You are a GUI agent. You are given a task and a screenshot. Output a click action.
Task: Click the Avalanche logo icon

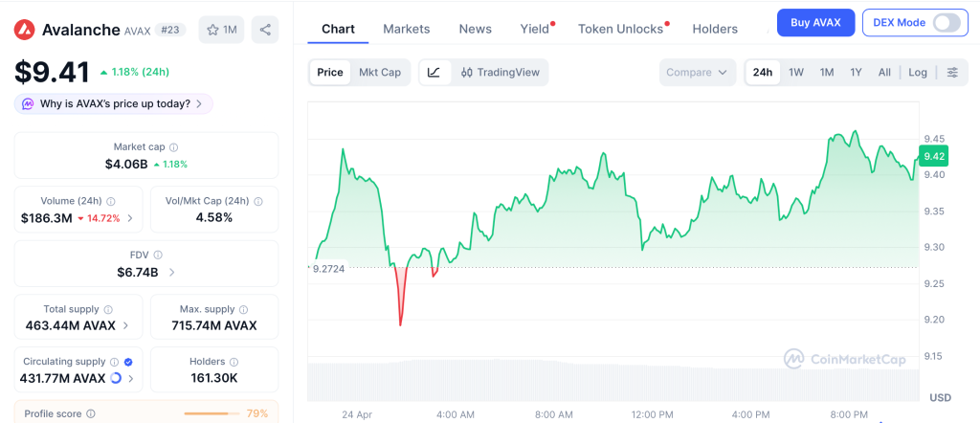click(x=24, y=30)
